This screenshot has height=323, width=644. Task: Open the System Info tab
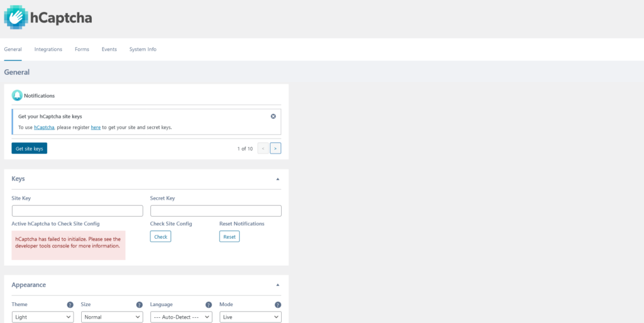(x=143, y=49)
